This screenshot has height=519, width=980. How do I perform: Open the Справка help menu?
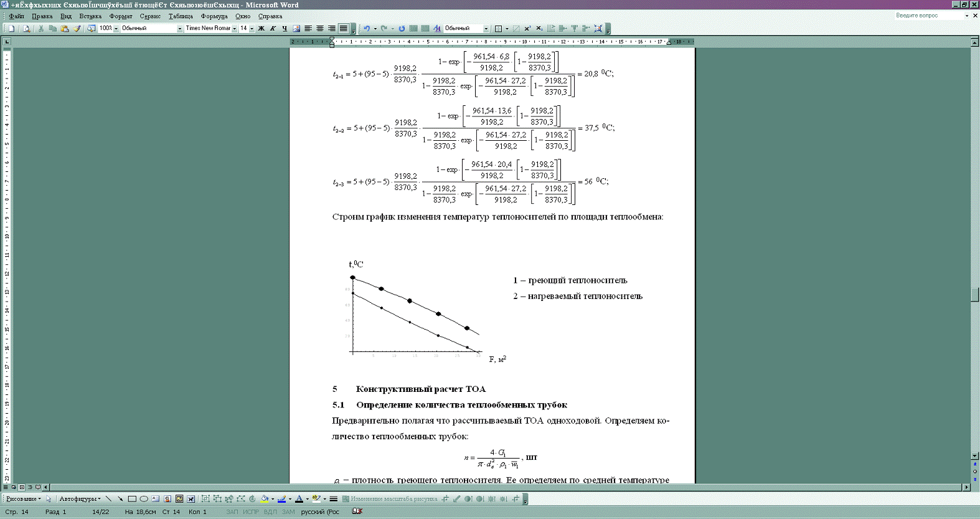[270, 16]
